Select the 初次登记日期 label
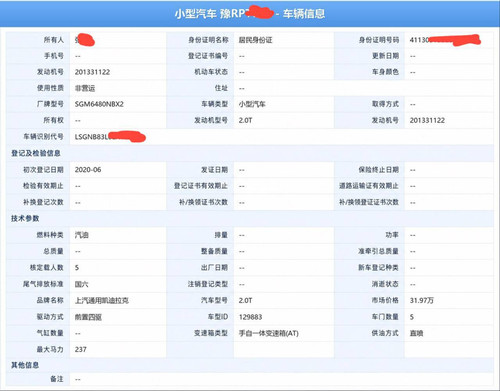This screenshot has width=500, height=391. [x=43, y=170]
